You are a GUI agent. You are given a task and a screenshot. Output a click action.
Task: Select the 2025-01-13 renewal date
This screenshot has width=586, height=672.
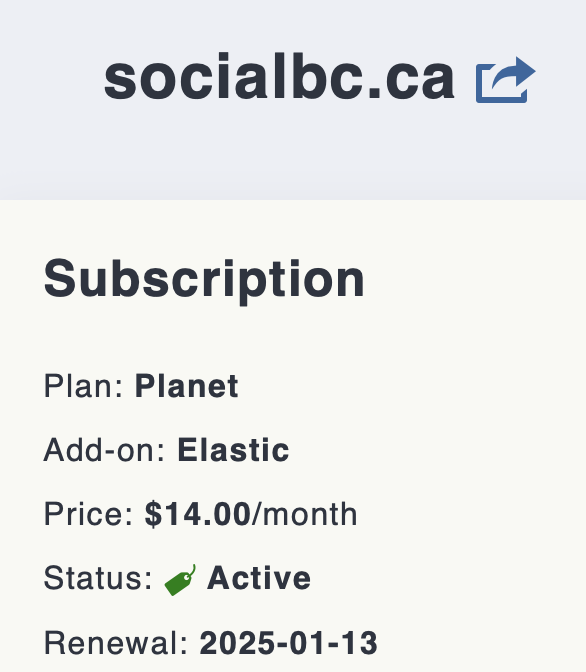[288, 643]
